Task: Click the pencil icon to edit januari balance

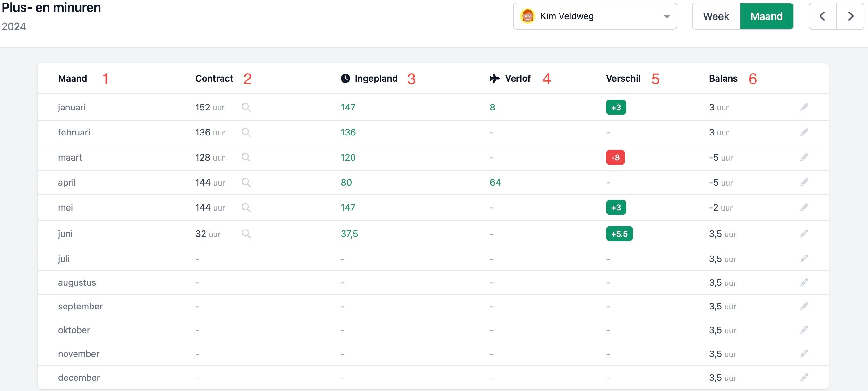Action: 804,107
